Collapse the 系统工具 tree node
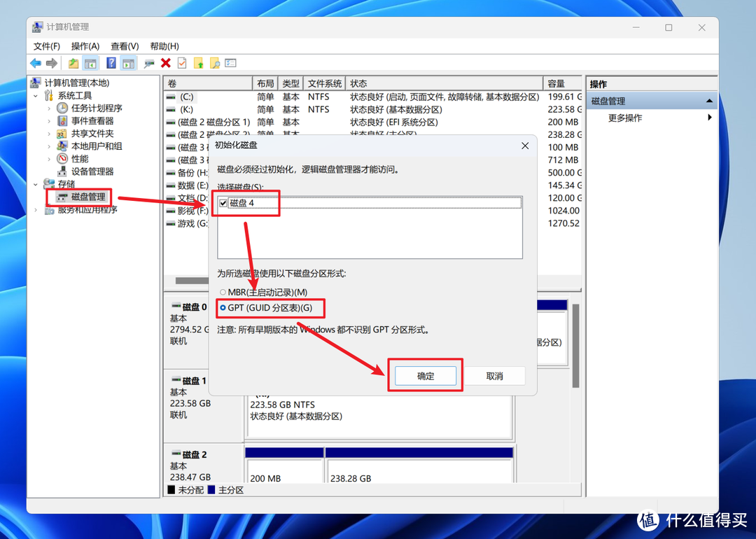This screenshot has height=539, width=756. coord(36,96)
